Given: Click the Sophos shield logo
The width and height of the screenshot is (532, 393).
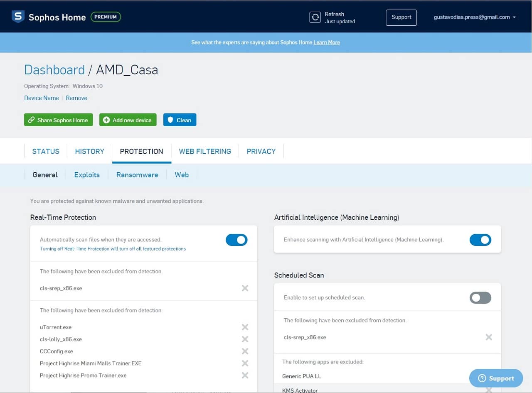Looking at the screenshot, I should [18, 17].
